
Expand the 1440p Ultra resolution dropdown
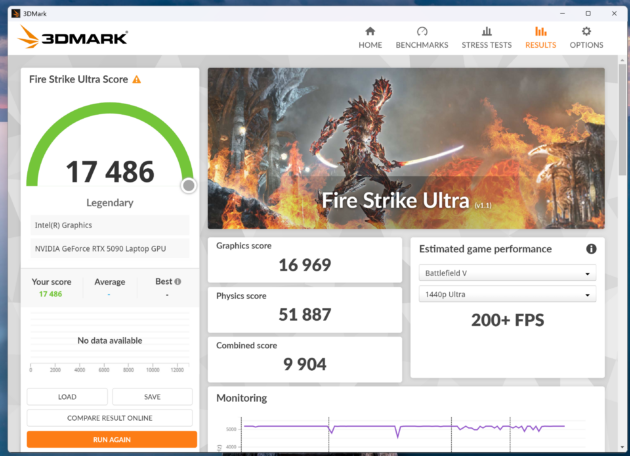coord(507,294)
